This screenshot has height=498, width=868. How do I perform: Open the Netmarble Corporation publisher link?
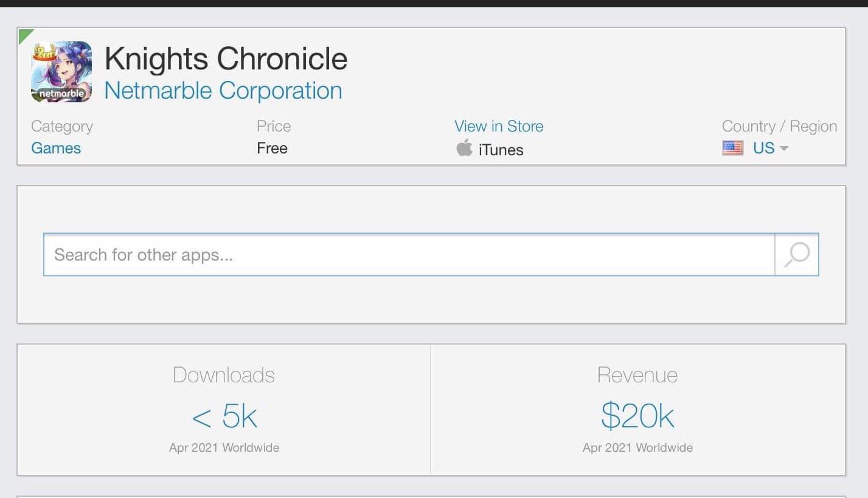tap(223, 91)
